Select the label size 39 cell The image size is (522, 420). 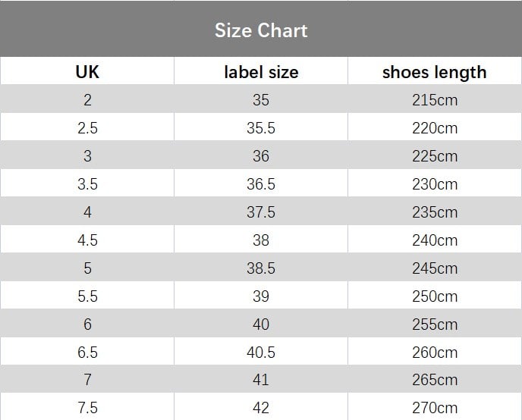pos(261,296)
